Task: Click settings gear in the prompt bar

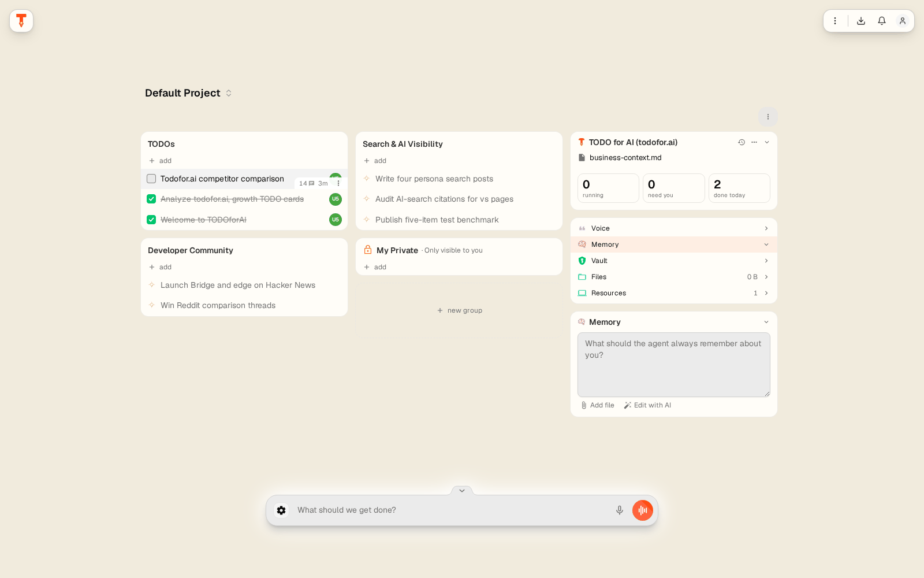Action: tap(281, 510)
